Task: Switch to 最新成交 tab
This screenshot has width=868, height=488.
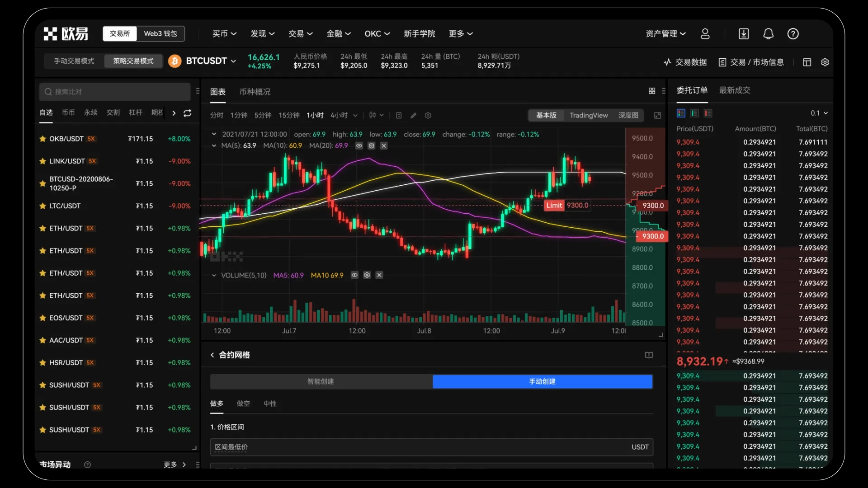Action: [x=735, y=90]
